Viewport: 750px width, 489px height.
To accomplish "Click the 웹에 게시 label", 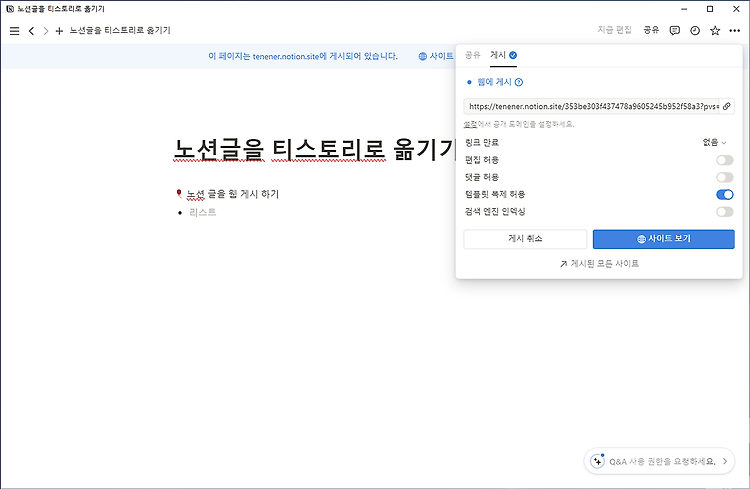I will pyautogui.click(x=494, y=82).
